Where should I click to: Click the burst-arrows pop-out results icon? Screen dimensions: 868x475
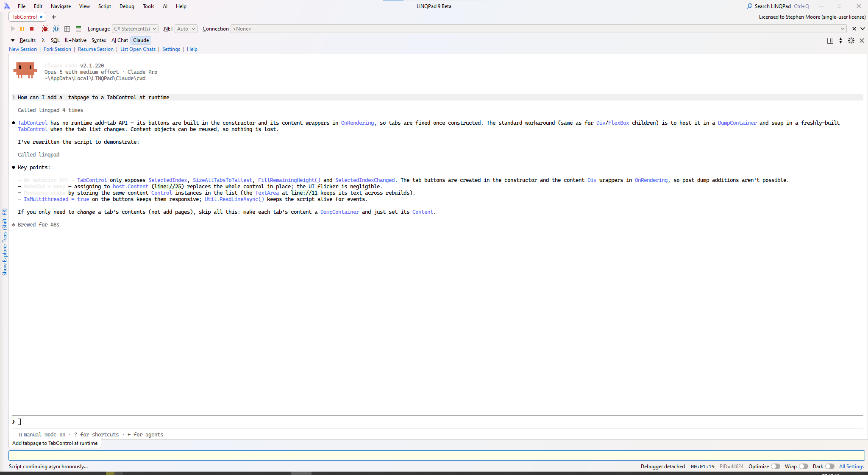pos(851,41)
